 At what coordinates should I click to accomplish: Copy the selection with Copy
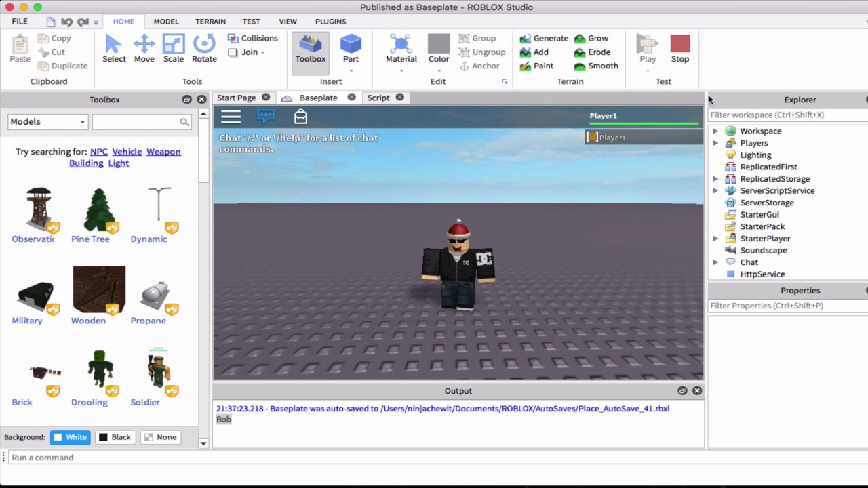coord(54,39)
